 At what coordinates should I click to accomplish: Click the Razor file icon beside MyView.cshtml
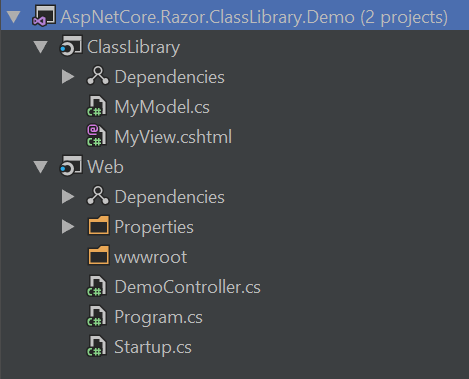click(x=97, y=136)
